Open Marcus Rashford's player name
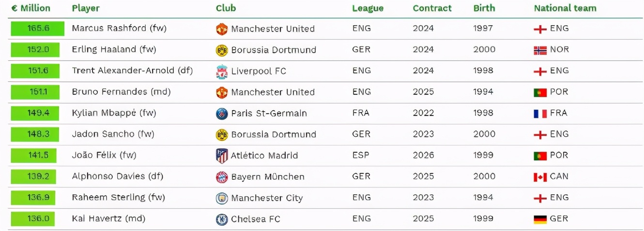This screenshot has width=644, height=231. click(x=119, y=29)
